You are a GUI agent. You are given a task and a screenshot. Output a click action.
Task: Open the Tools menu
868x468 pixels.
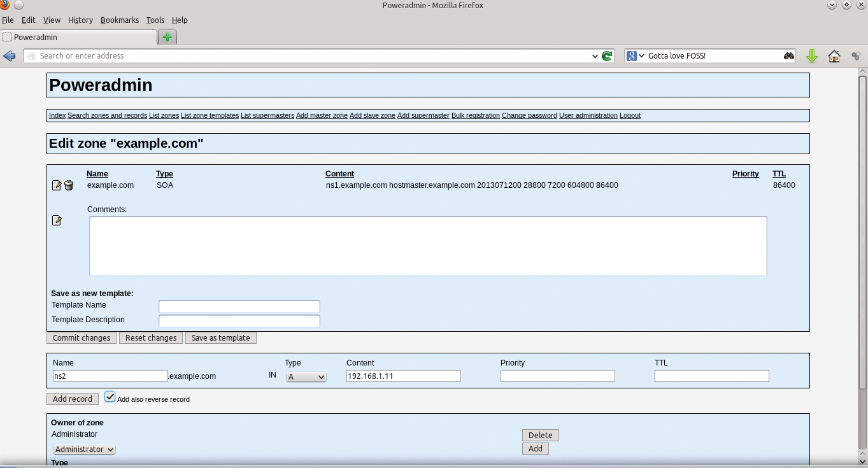pyautogui.click(x=155, y=20)
